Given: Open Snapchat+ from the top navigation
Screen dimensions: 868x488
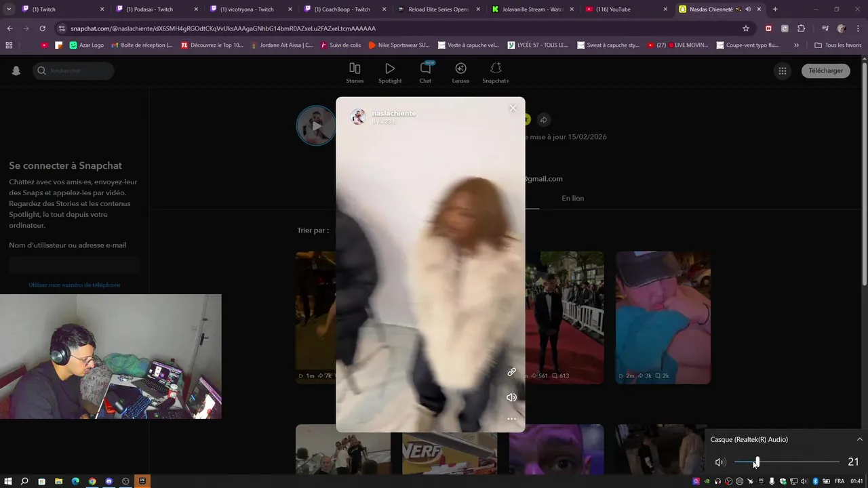Looking at the screenshot, I should pos(496,73).
